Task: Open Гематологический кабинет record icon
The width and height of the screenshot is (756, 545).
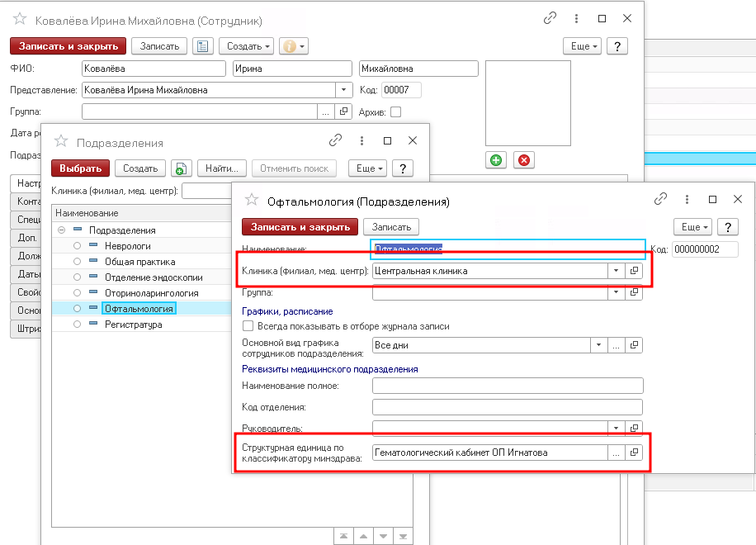Action: pyautogui.click(x=634, y=453)
